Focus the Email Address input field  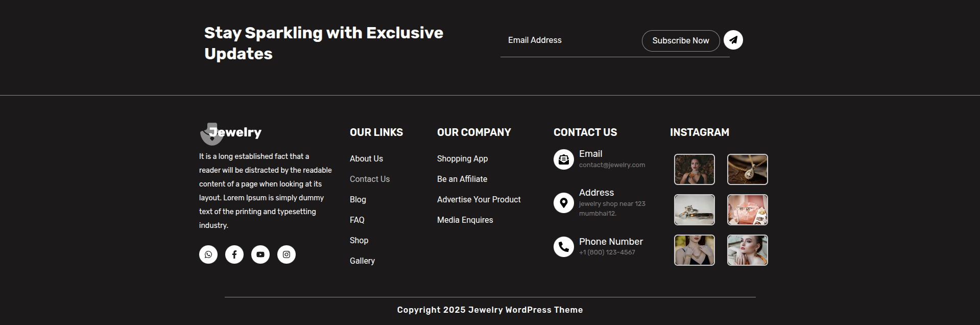pos(569,40)
